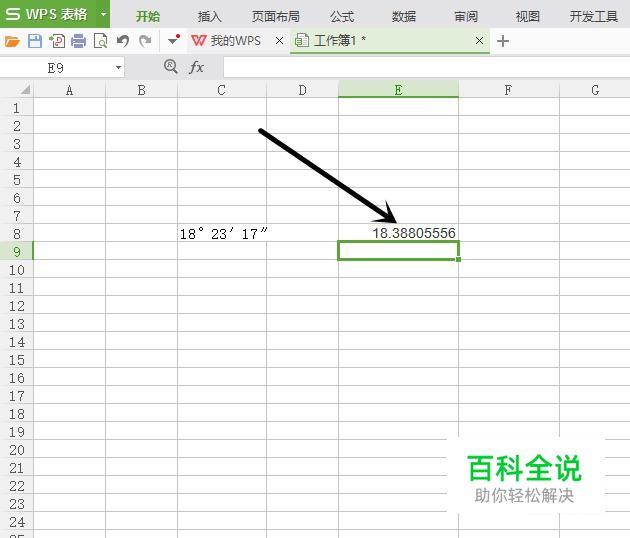Select row 24 header
The width and height of the screenshot is (630, 538).
point(16,522)
